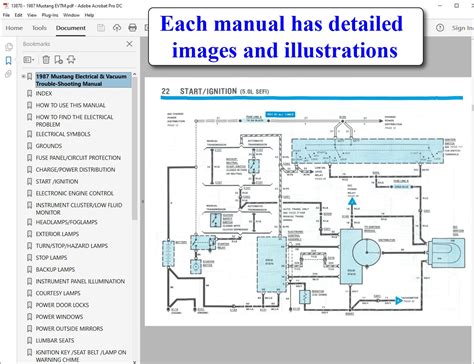
Task: Open the Plug-Ins menu
Action: point(50,15)
